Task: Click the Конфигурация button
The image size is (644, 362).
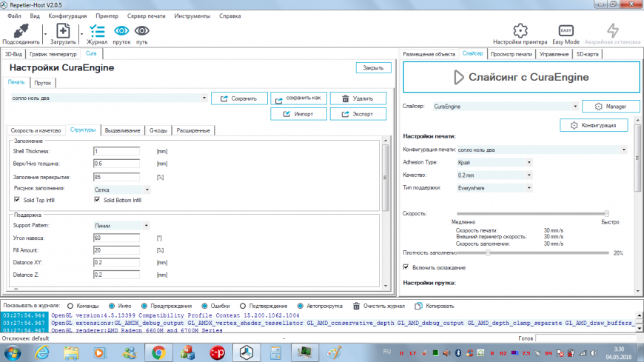Action: pos(594,125)
